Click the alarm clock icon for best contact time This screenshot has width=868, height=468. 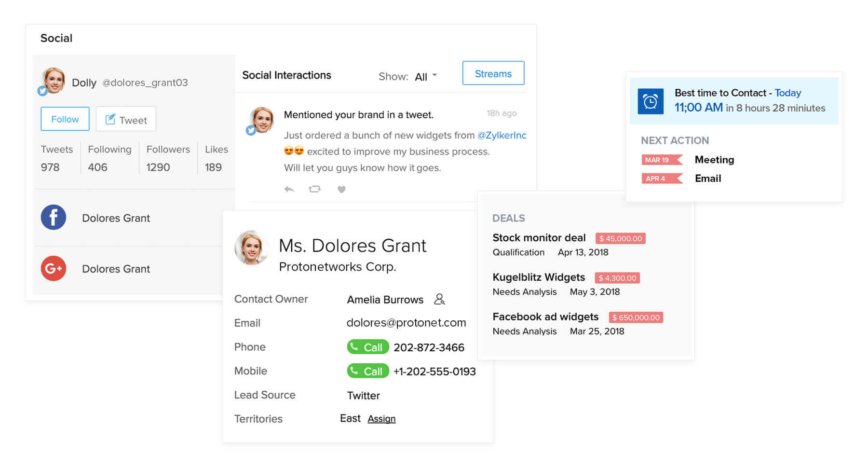pos(651,101)
